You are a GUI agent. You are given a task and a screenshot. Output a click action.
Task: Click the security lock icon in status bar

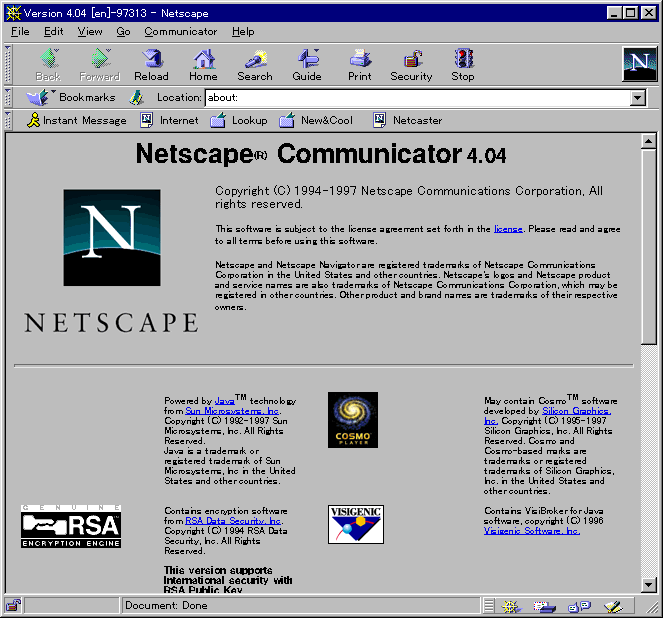[x=14, y=606]
